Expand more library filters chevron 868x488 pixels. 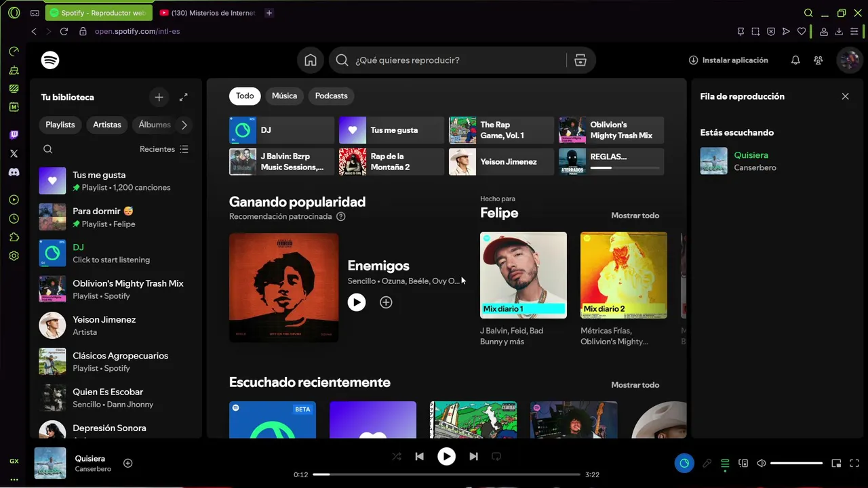(184, 125)
